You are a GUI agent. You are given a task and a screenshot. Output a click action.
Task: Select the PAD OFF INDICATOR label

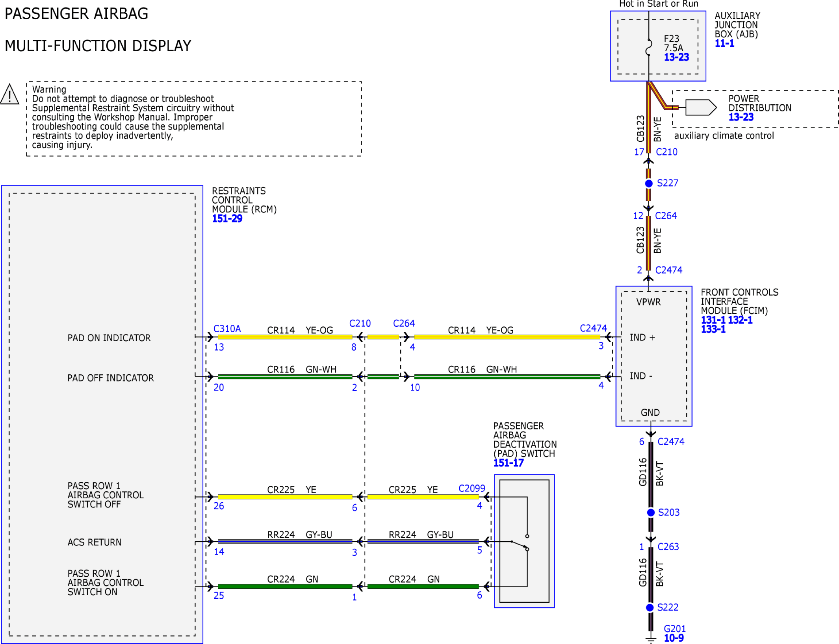[x=111, y=378]
